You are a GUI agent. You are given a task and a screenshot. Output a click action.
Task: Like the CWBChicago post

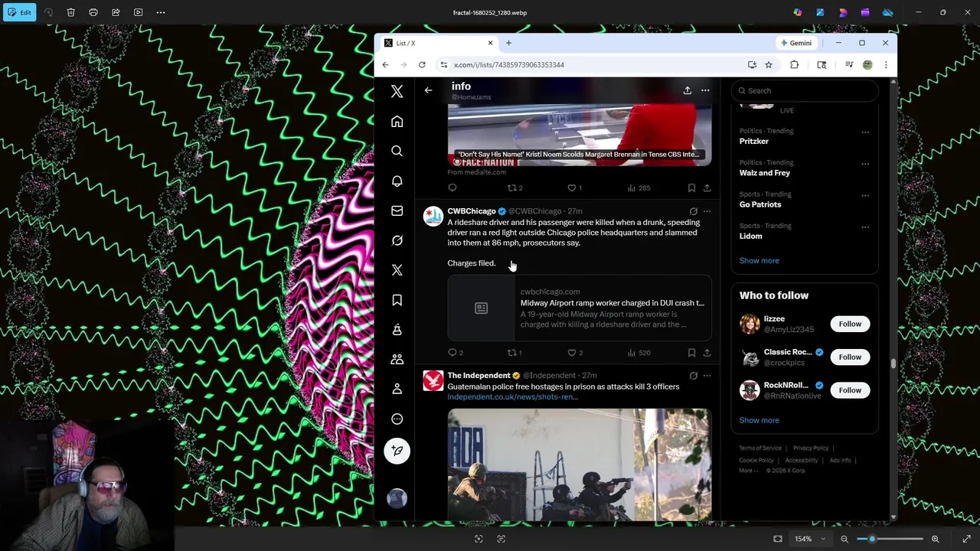[572, 353]
